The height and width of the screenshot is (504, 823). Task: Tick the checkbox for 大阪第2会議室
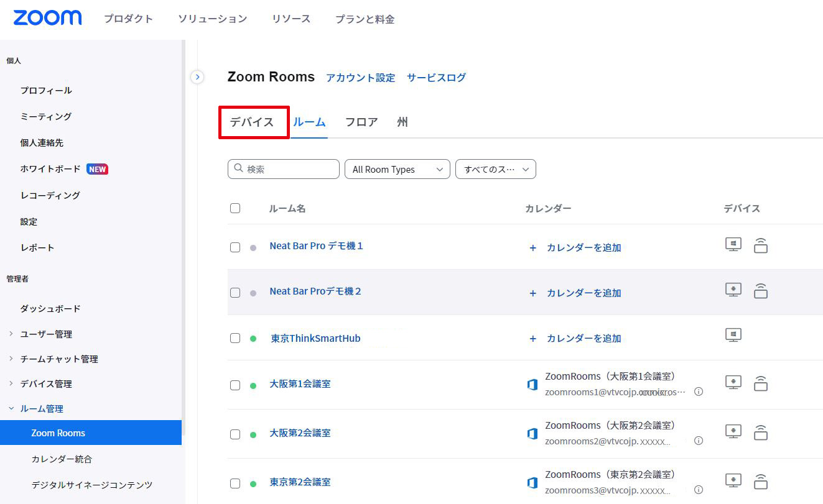click(235, 434)
